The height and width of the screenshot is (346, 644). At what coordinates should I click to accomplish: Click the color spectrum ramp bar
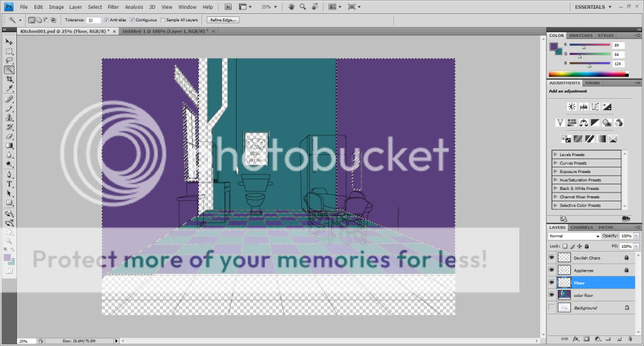point(588,74)
